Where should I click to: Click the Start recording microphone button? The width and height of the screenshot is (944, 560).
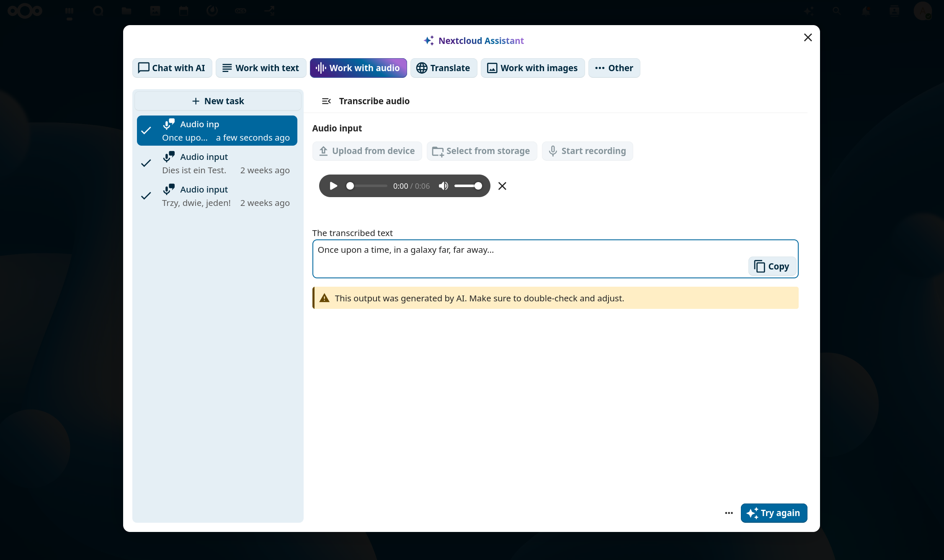pos(587,151)
